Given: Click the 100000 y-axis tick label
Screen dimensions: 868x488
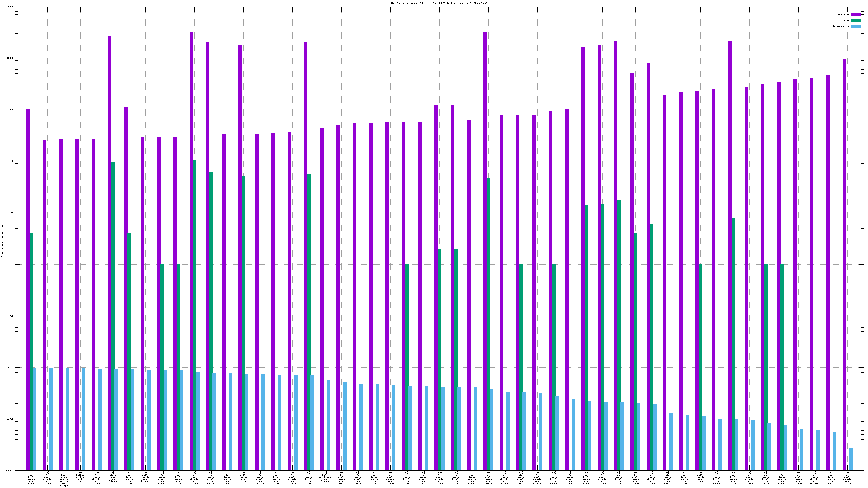Looking at the screenshot, I should 10,7.
